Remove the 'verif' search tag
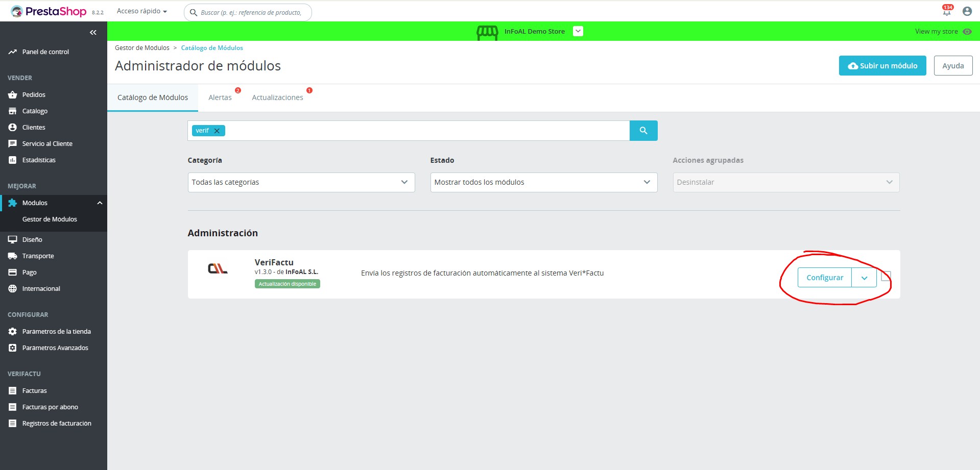Viewport: 980px width, 470px height. click(217, 131)
